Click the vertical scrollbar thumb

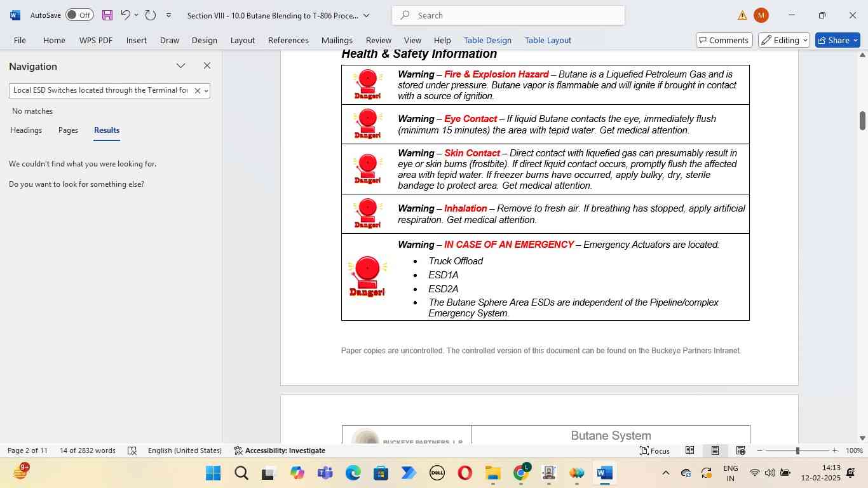pos(862,120)
